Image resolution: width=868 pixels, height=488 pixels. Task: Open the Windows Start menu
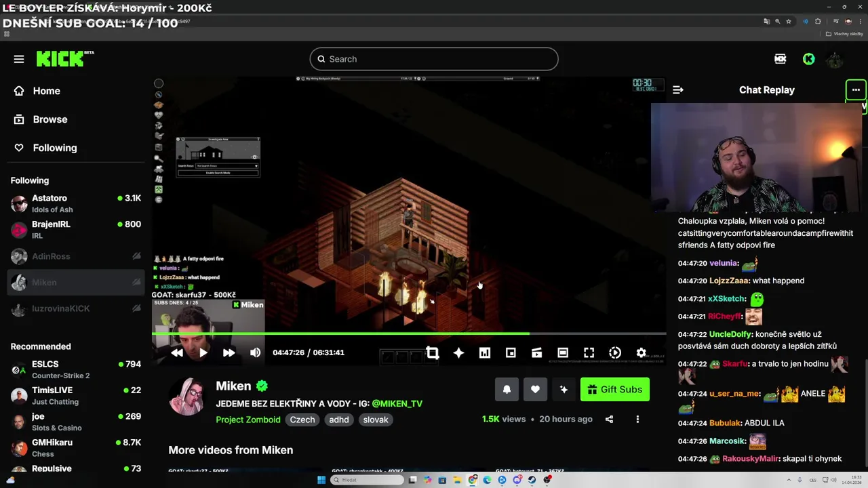pos(321,480)
